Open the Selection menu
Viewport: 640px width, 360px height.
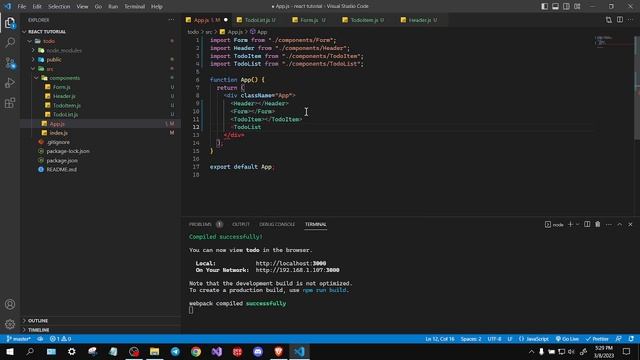click(59, 7)
